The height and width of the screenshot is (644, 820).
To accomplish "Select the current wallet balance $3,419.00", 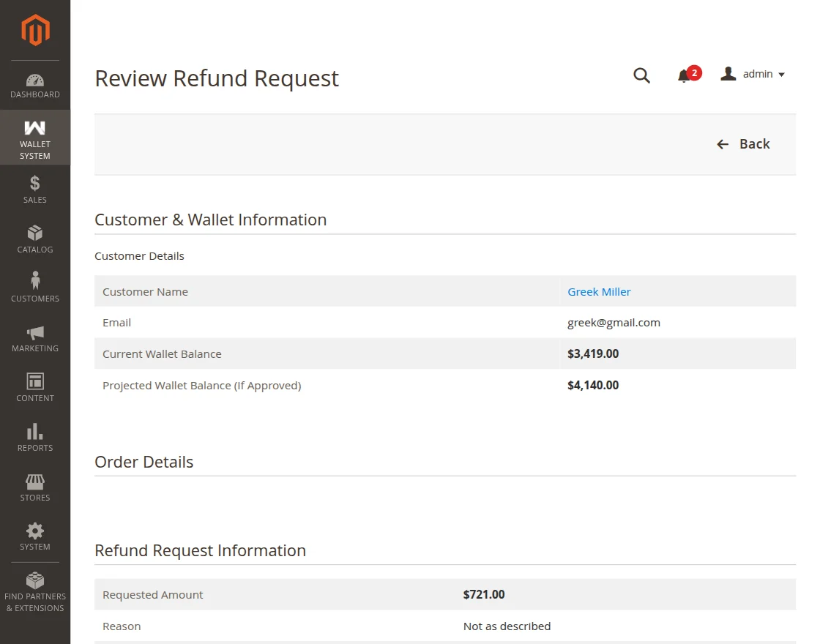I will coord(593,354).
